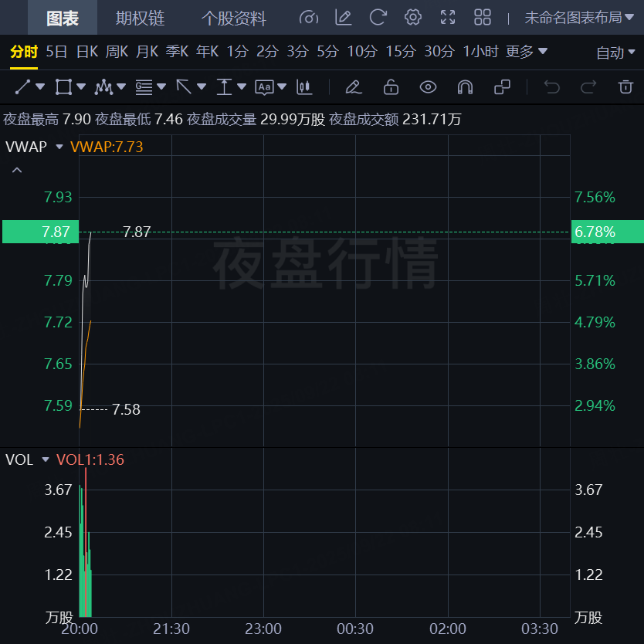Select the text annotation Aa tool
The image size is (644, 644).
coord(265,87)
